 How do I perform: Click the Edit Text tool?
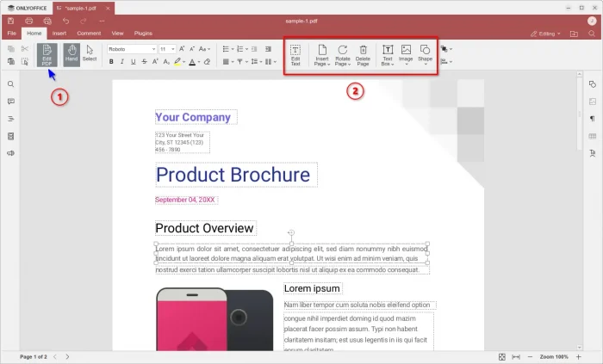(295, 55)
